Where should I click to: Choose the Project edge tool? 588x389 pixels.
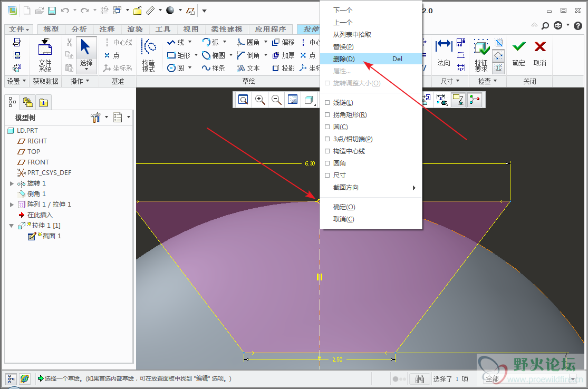coord(284,68)
